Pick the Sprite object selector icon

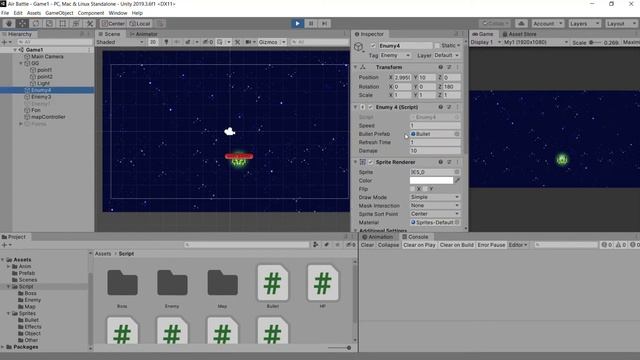tap(457, 172)
